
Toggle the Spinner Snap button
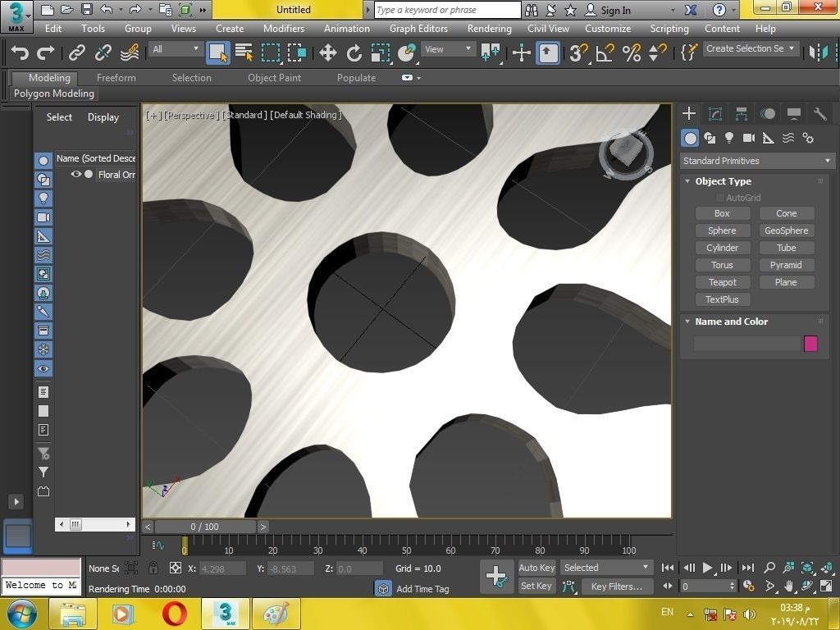[657, 52]
